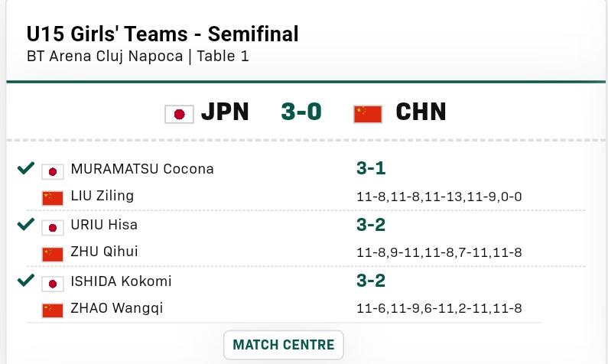Select player name MURAMATSU Cocona
This screenshot has height=364, width=608.
click(x=142, y=169)
